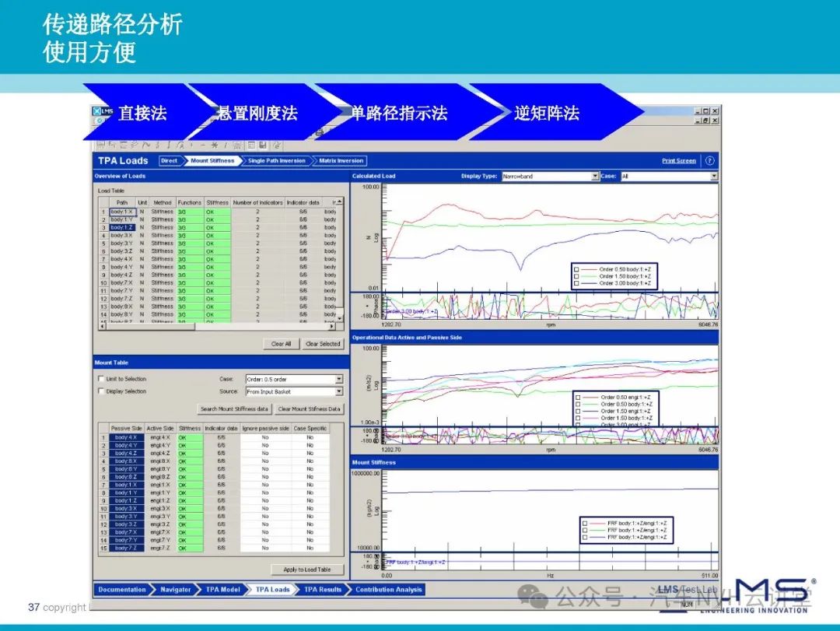Click Clear Mount Stiffness Data button
840x631 pixels.
point(309,408)
